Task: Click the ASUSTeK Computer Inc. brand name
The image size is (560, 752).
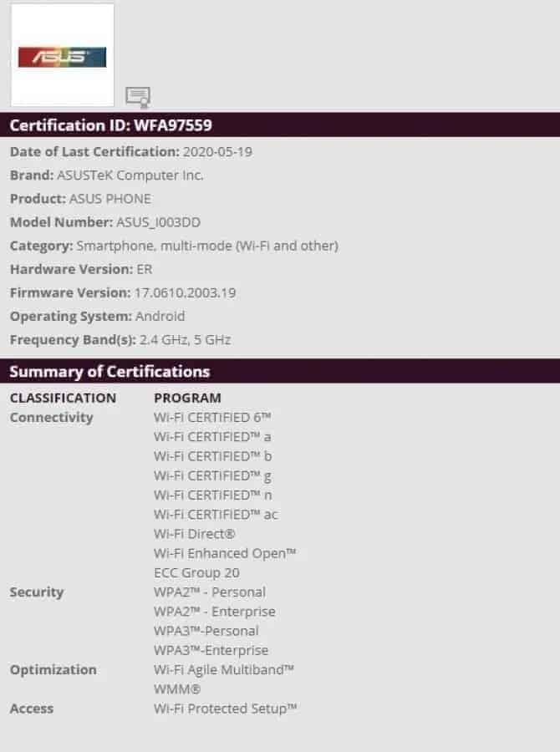Action: pos(130,175)
